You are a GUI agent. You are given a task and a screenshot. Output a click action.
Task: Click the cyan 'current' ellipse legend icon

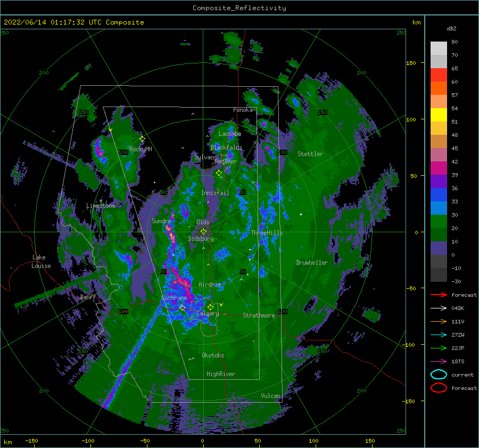coord(439,374)
